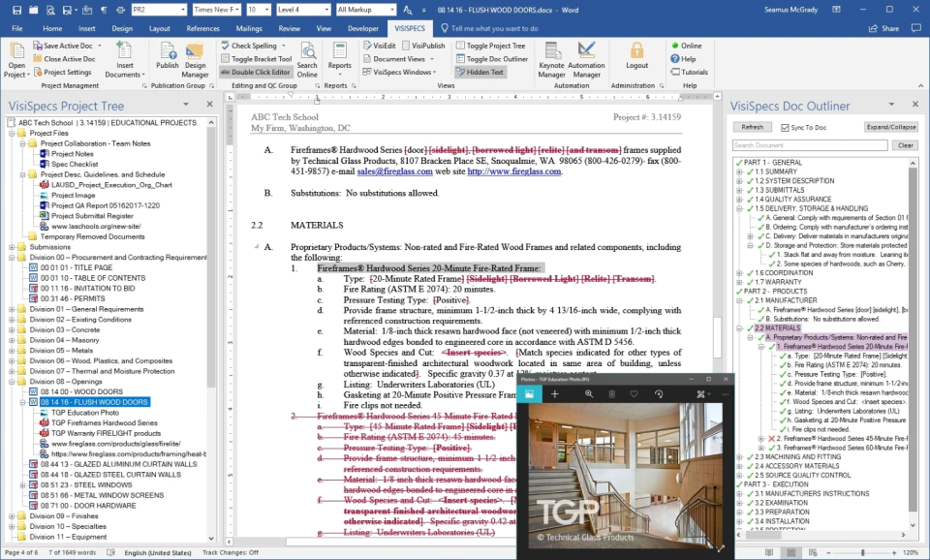The height and width of the screenshot is (560, 930).
Task: Toggle the checkmark for 1.1 SUMMARY
Action: click(750, 171)
